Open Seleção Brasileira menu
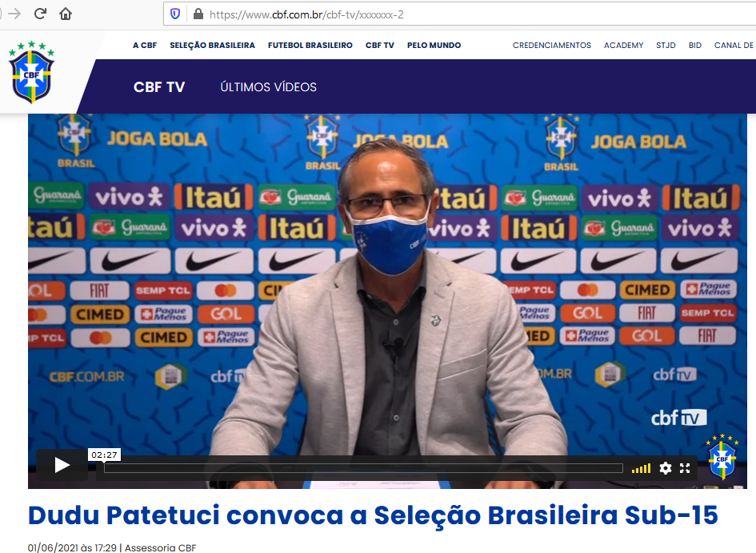Image resolution: width=756 pixels, height=553 pixels. [x=212, y=46]
